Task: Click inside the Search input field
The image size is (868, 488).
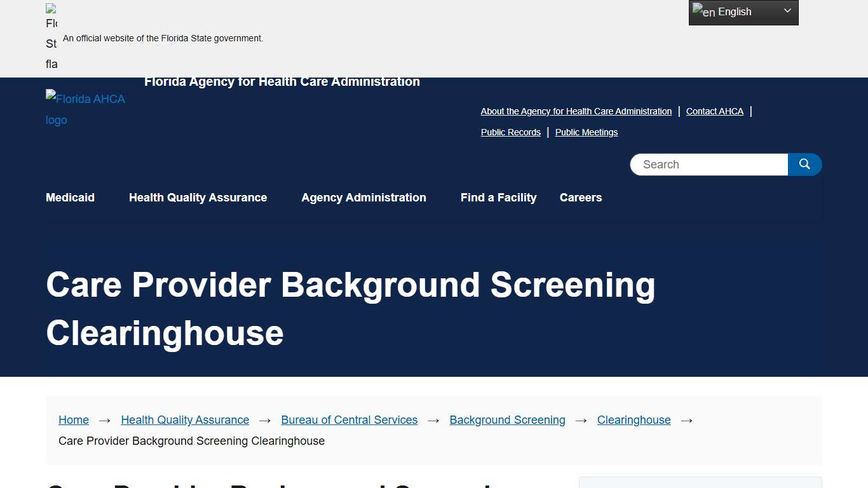Action: (x=705, y=164)
